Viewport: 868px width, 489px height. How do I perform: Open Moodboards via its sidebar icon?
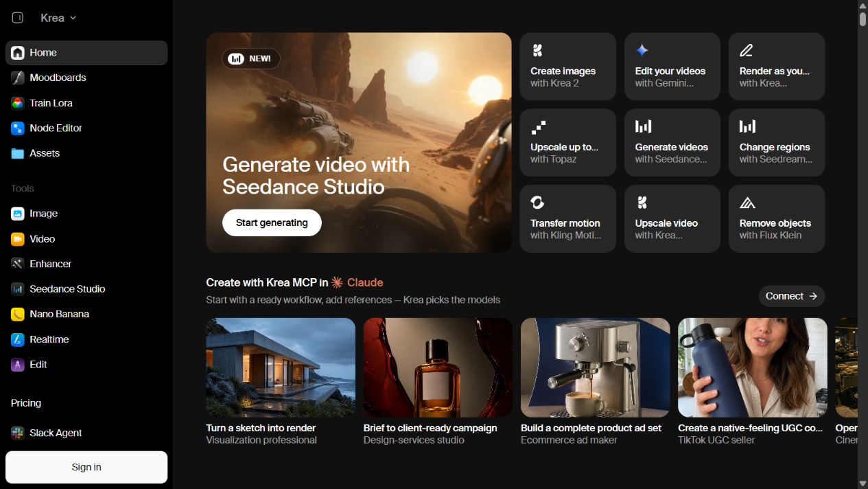(x=18, y=78)
